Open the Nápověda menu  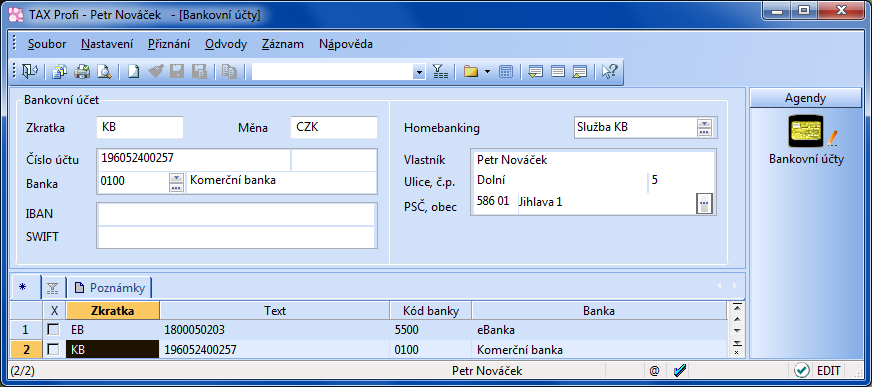pos(346,44)
